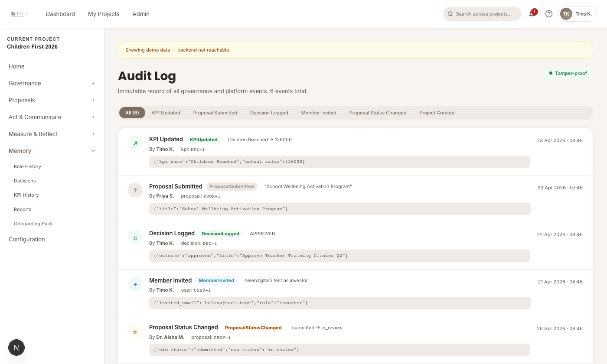Filter by Project Created tab
This screenshot has width=607, height=364.
coord(437,113)
